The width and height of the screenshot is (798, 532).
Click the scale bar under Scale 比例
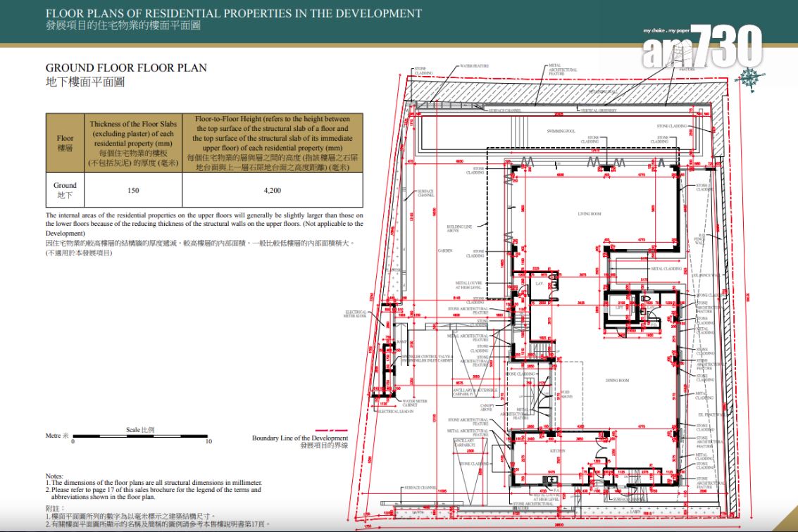click(x=139, y=437)
